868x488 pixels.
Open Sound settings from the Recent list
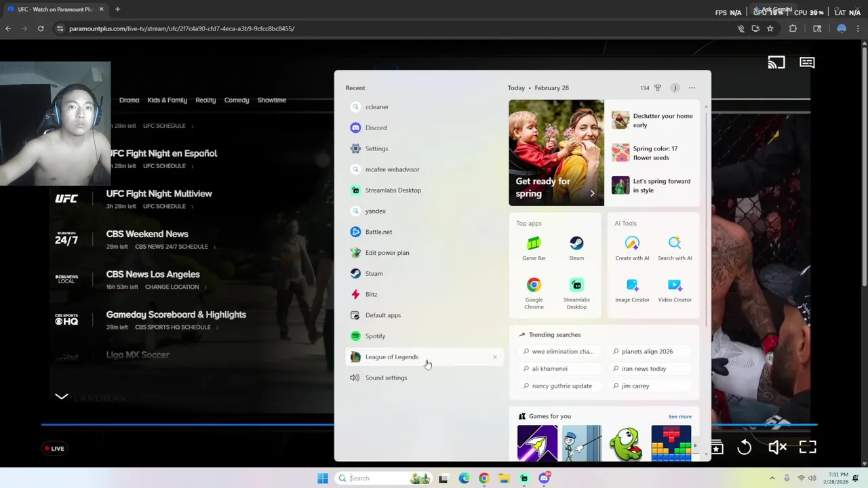(424, 378)
